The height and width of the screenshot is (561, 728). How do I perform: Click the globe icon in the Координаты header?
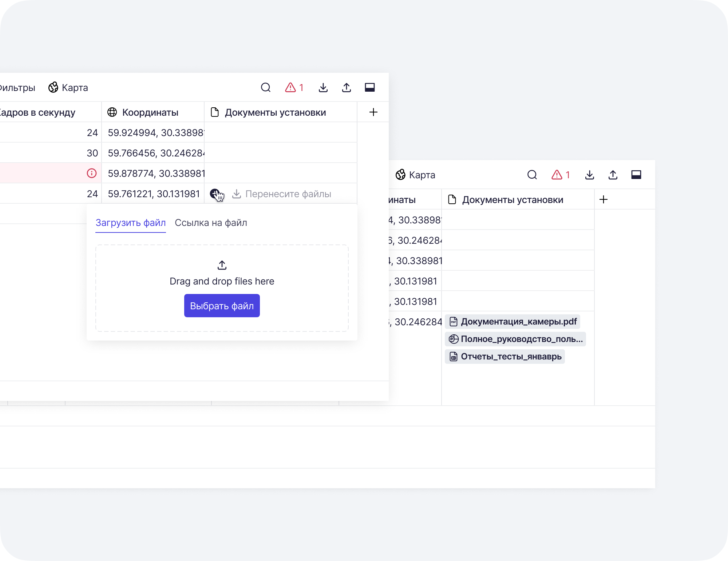click(112, 112)
